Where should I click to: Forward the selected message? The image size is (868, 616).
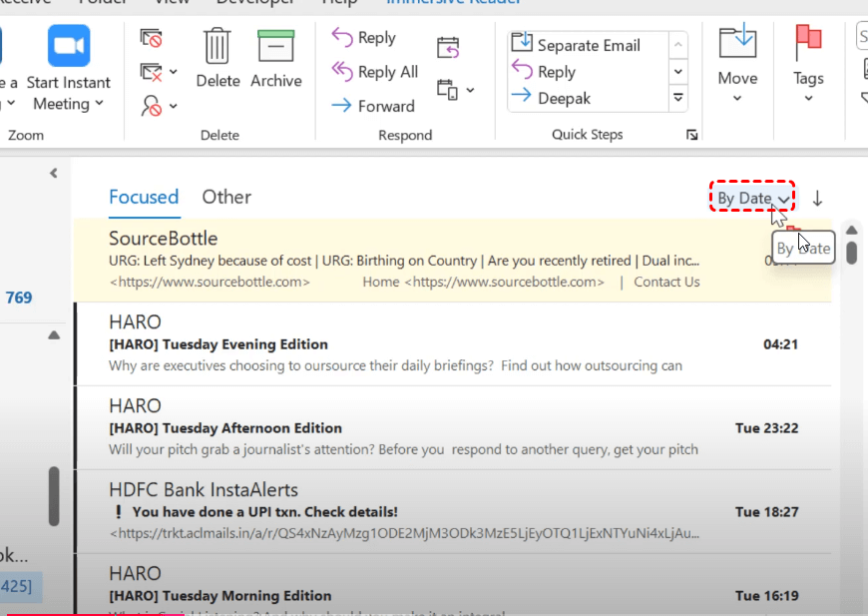[372, 106]
